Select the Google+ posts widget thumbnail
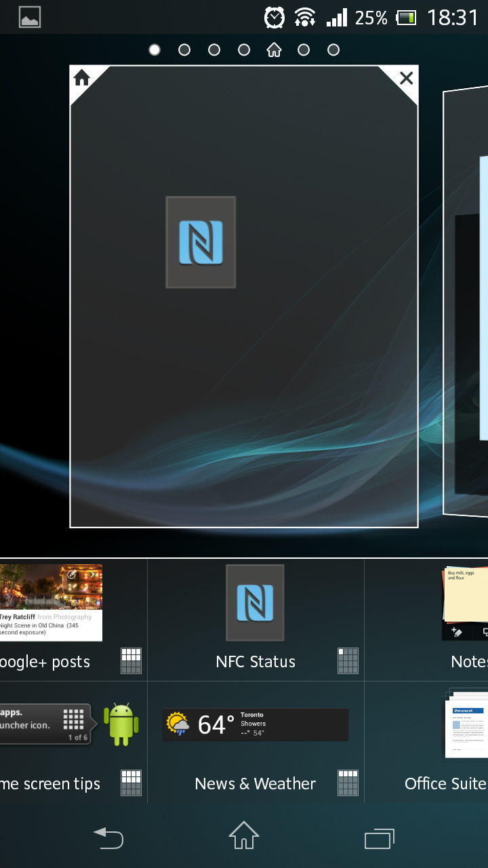The image size is (488, 868). click(51, 603)
